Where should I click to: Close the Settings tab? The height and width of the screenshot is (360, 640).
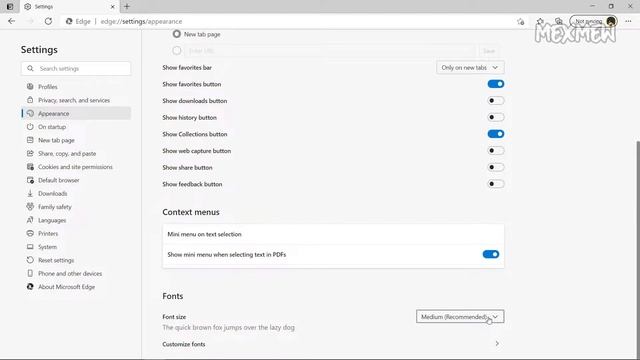[x=113, y=7]
